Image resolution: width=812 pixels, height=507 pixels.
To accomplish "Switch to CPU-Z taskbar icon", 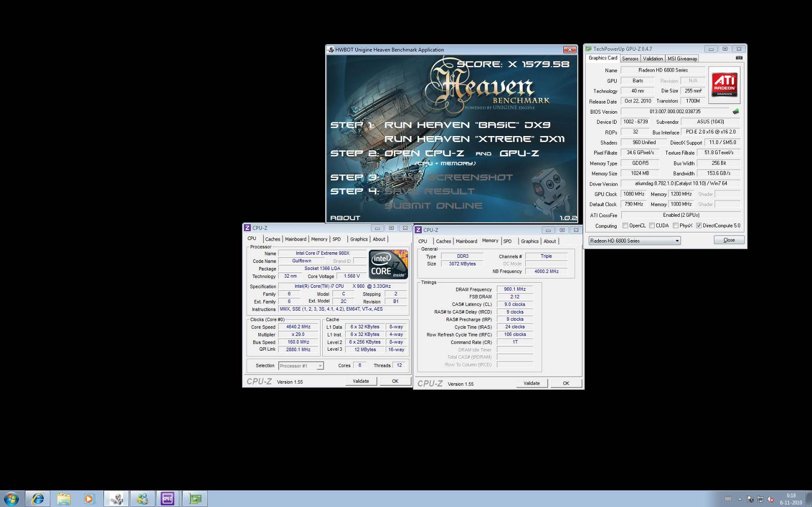I will pos(168,499).
